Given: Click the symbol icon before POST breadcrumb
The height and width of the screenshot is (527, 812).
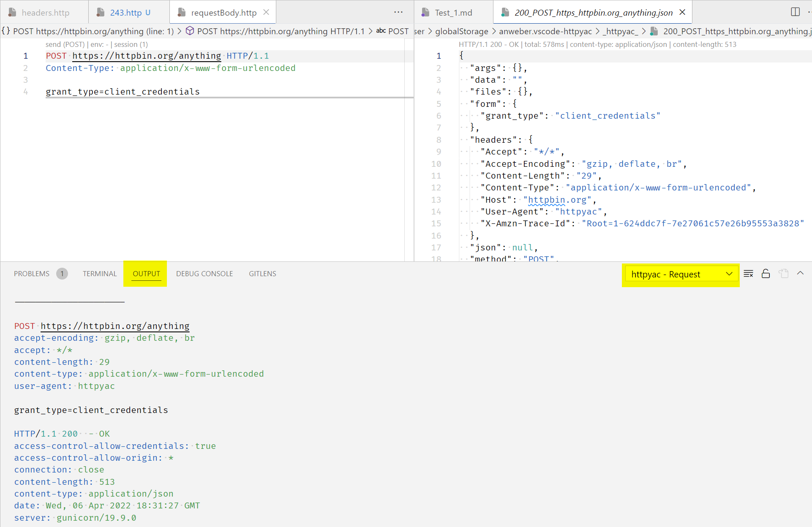Looking at the screenshot, I should pos(190,31).
